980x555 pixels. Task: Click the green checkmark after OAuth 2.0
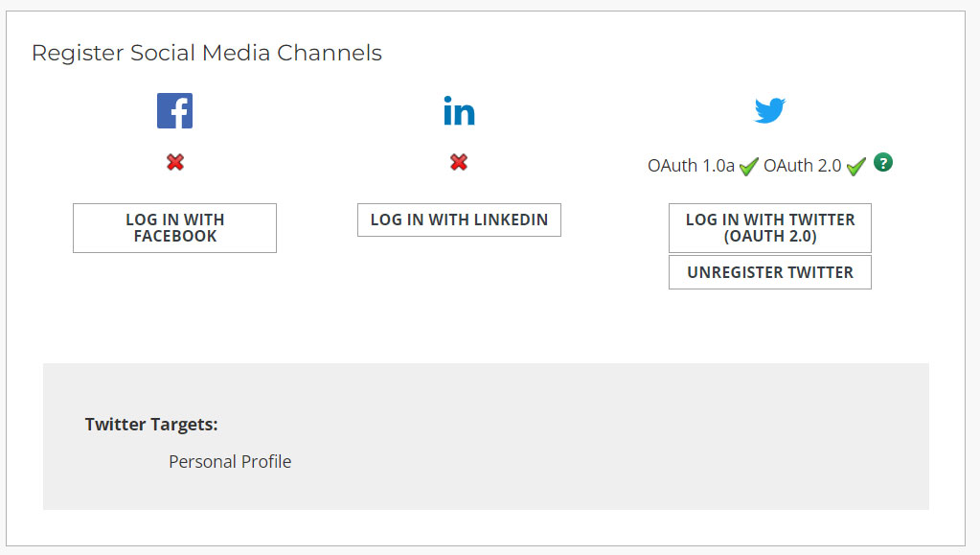855,166
